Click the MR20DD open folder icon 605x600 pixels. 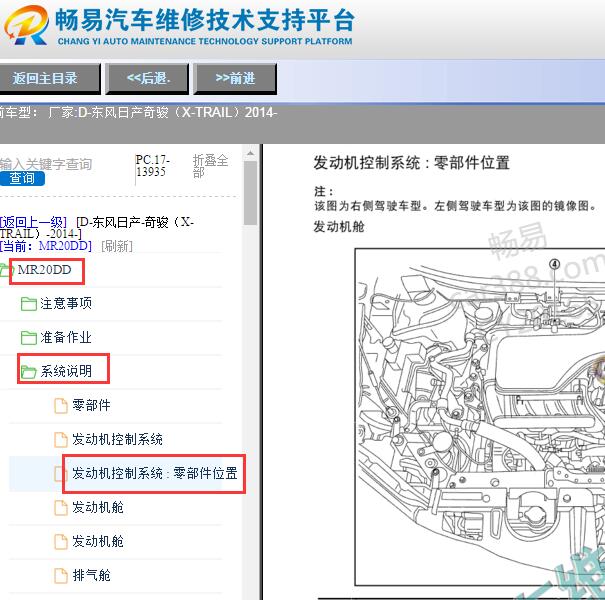pos(5,270)
